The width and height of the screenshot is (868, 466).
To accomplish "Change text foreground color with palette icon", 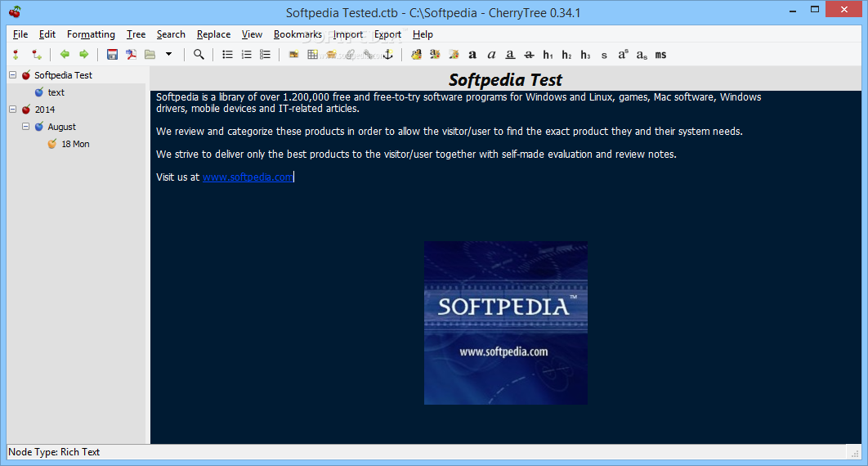I will (x=416, y=54).
